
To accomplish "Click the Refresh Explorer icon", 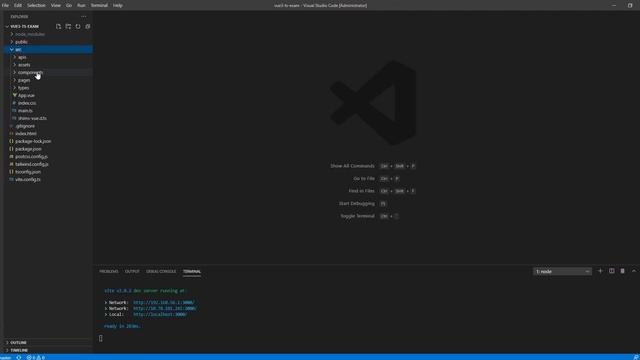I will 78,27.
